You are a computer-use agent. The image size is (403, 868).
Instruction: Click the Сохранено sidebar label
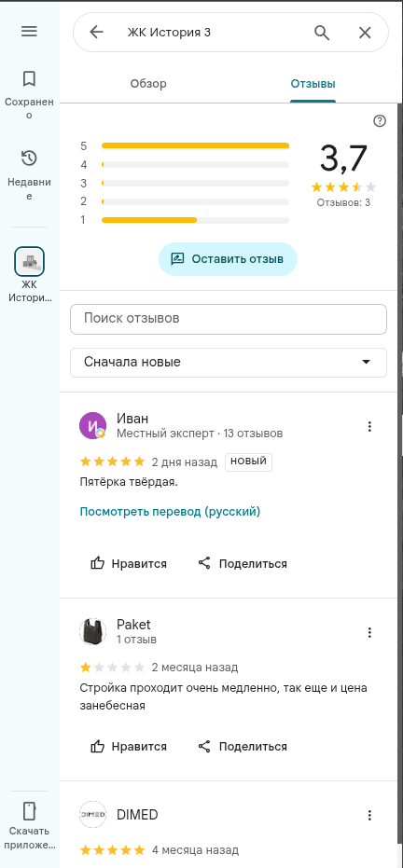point(29,108)
